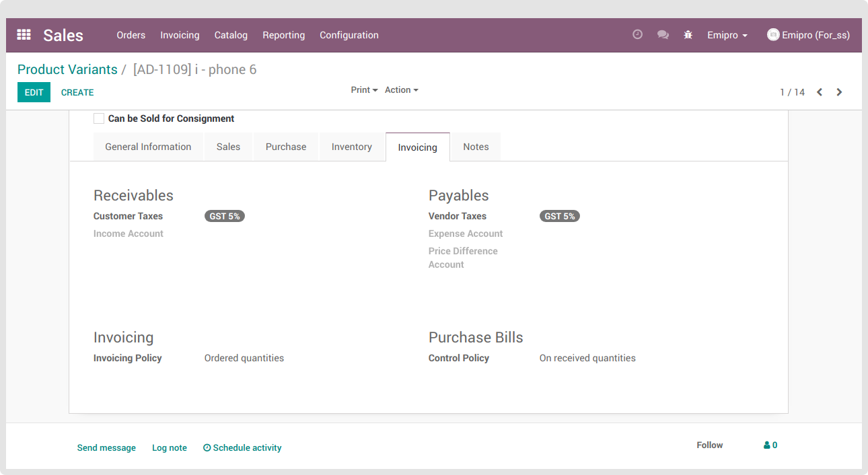The image size is (868, 475).
Task: Switch to the General Information tab
Action: tap(148, 147)
